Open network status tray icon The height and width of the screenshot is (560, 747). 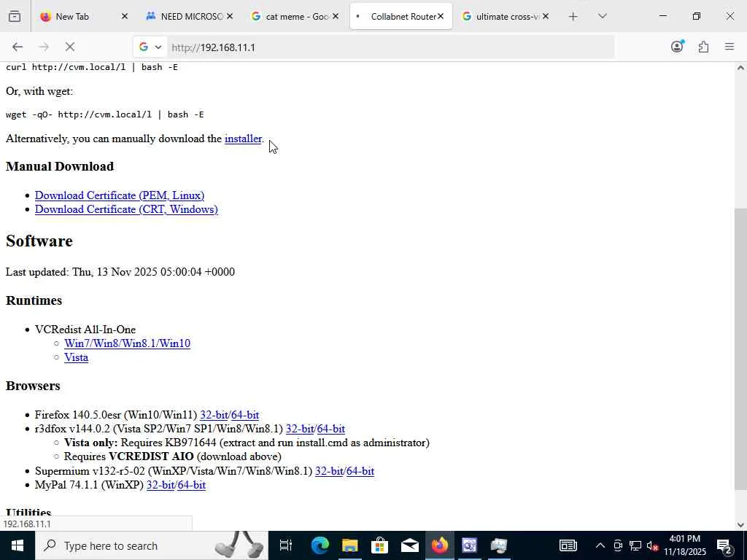pos(635,545)
